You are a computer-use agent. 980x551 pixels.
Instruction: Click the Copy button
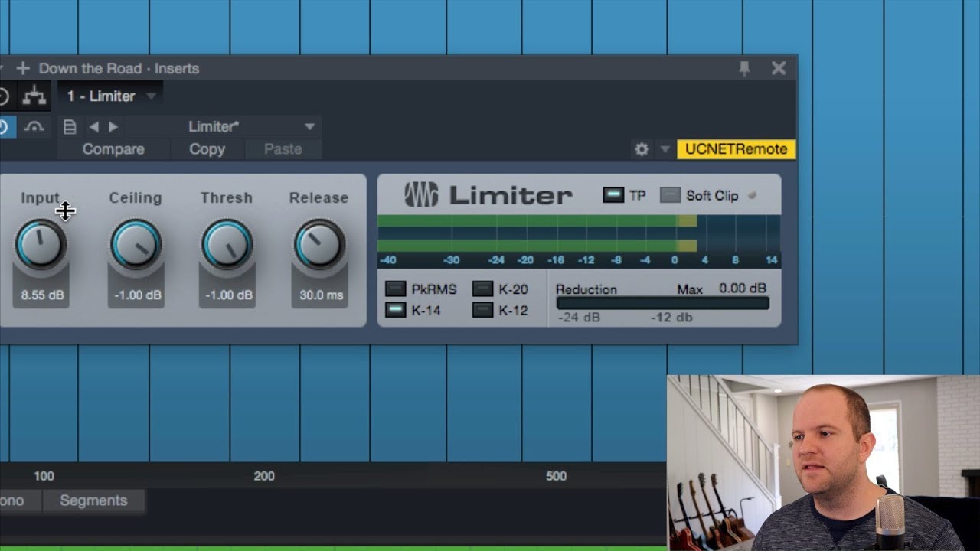tap(207, 149)
